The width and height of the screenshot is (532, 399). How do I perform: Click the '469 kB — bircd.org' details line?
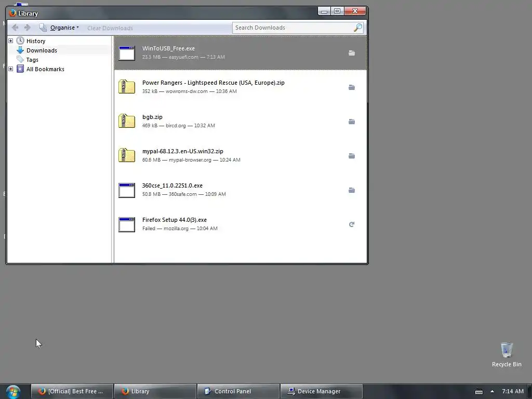coord(179,126)
